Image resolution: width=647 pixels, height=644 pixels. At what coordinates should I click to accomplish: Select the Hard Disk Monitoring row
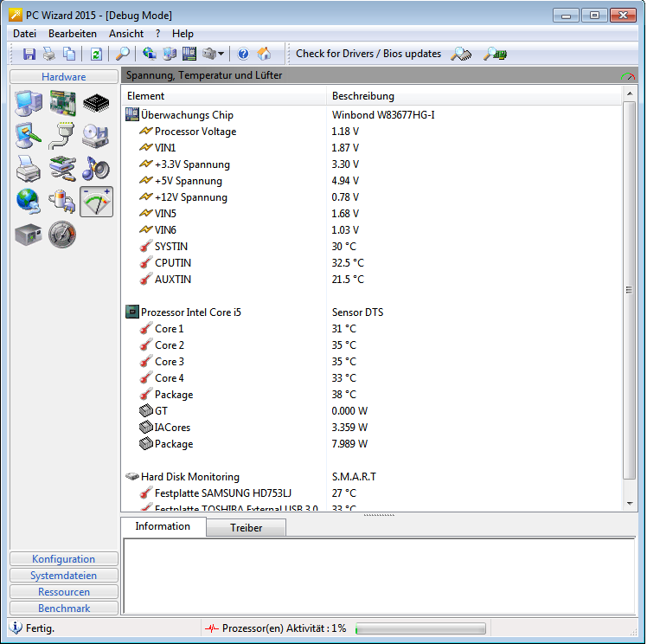tap(371, 477)
